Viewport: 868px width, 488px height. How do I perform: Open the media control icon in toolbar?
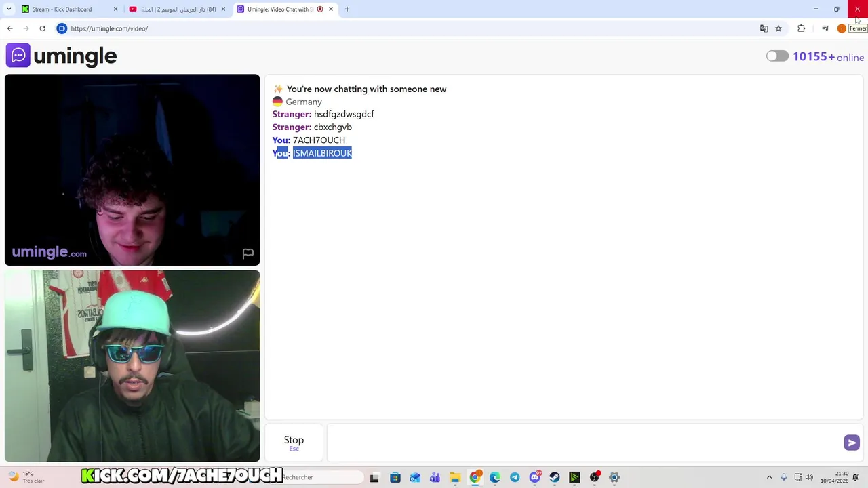click(x=825, y=28)
